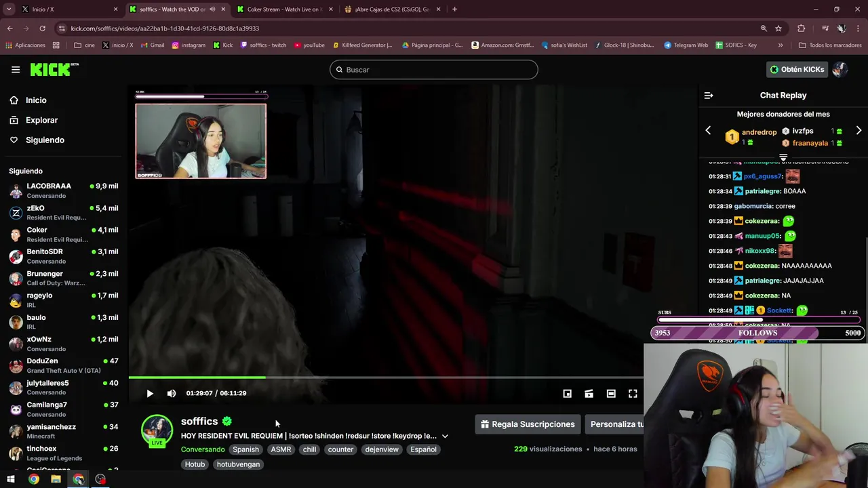The image size is (868, 488).
Task: Open Telegram Web bookmark
Action: (686, 45)
